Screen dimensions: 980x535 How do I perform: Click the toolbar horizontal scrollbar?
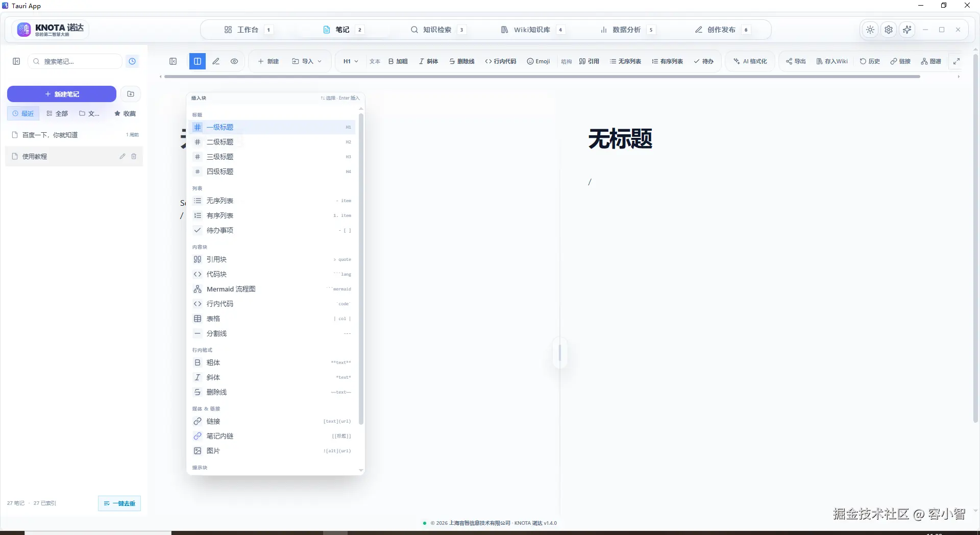542,77
